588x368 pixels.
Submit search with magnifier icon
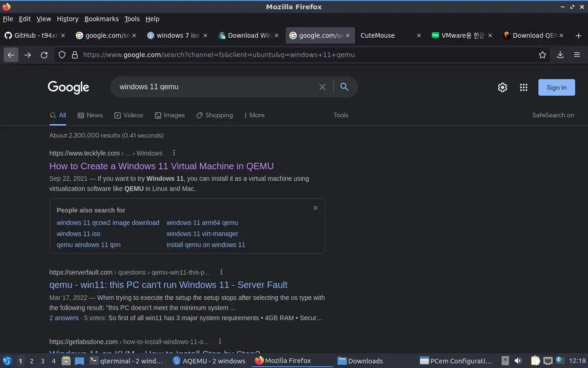point(344,87)
